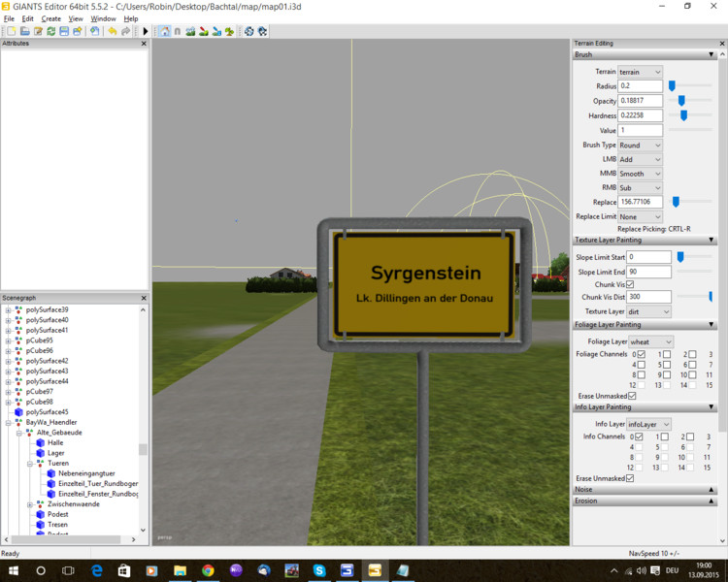Open the Brush Type dropdown
The height and width of the screenshot is (582, 728).
(640, 145)
